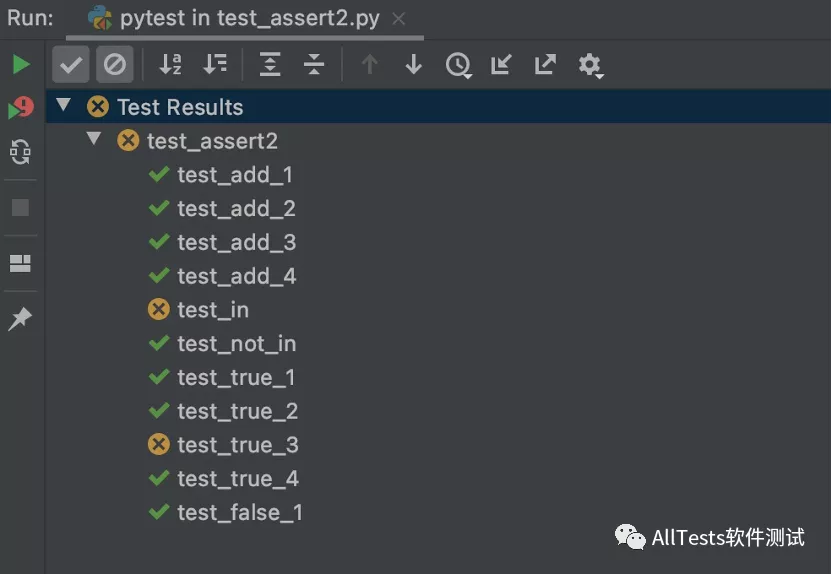
Task: Open test runner settings gear
Action: tap(590, 65)
